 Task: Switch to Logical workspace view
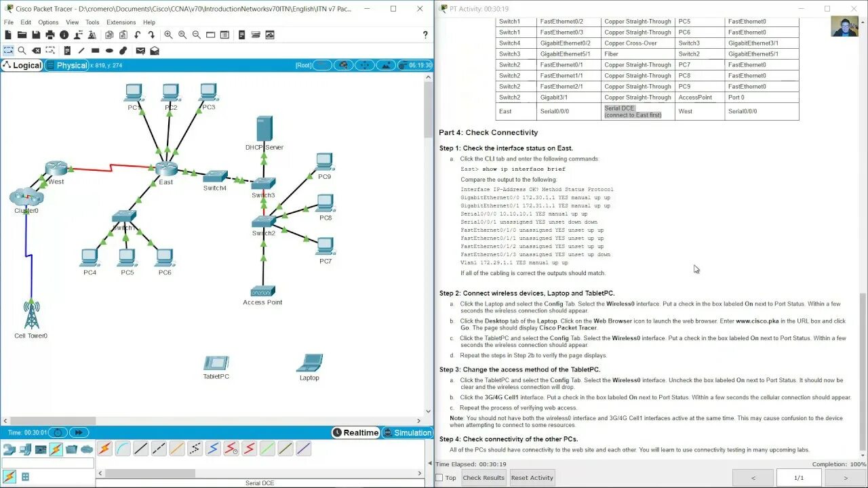[x=22, y=65]
